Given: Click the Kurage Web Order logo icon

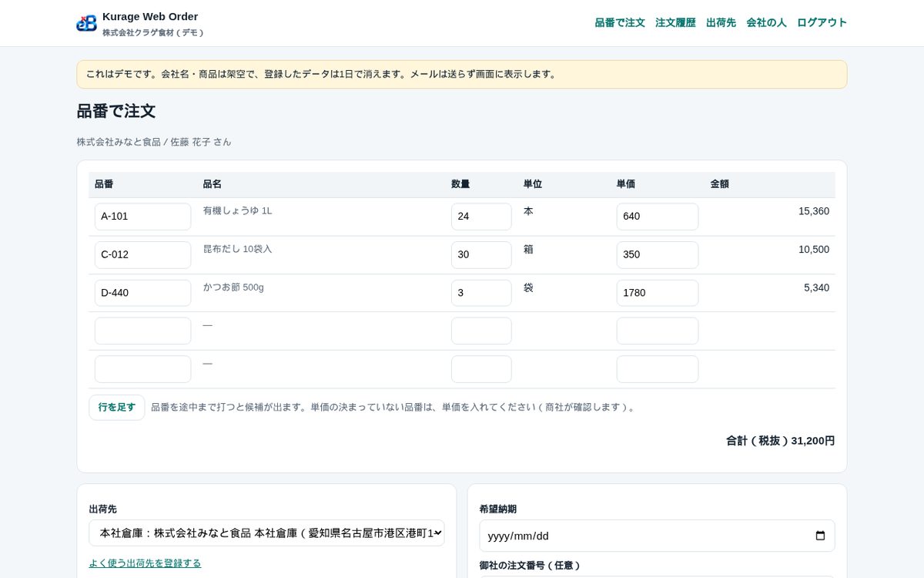Looking at the screenshot, I should point(86,23).
